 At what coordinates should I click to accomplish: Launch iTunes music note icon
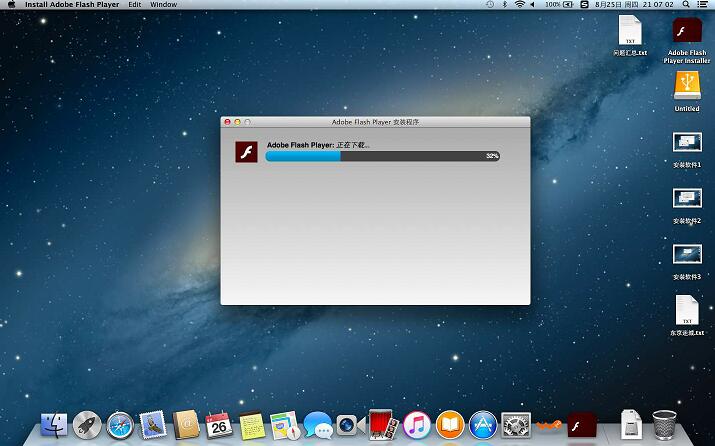click(416, 425)
